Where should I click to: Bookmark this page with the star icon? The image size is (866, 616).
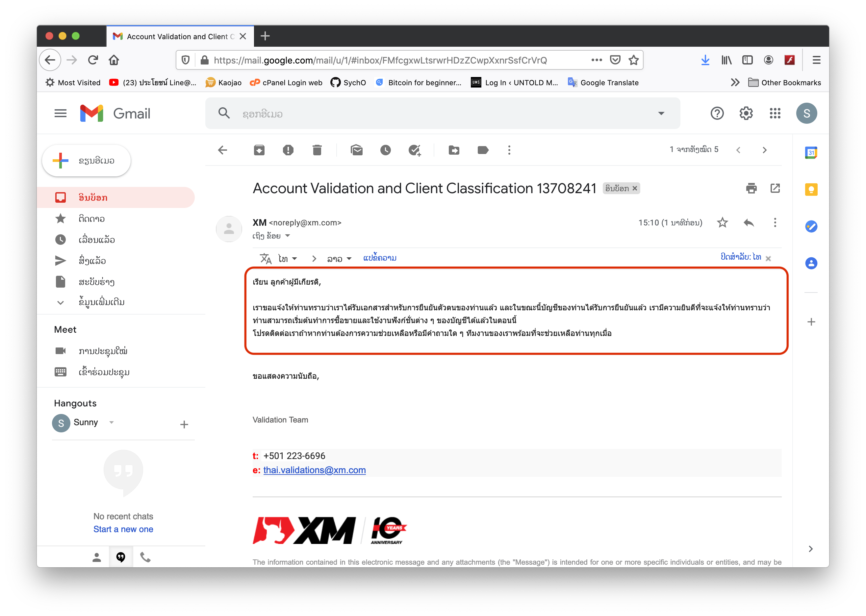pos(634,60)
